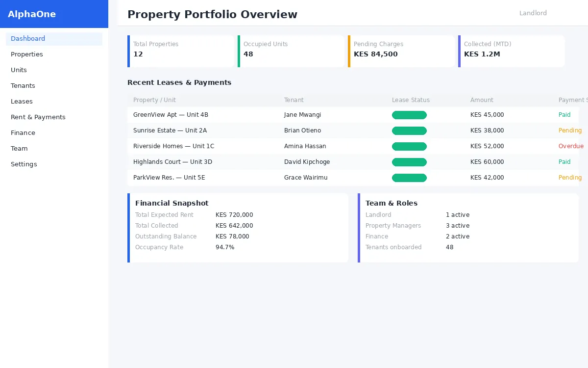The width and height of the screenshot is (588, 368).
Task: Click Paid status for GreenView Apt
Action: [564, 115]
